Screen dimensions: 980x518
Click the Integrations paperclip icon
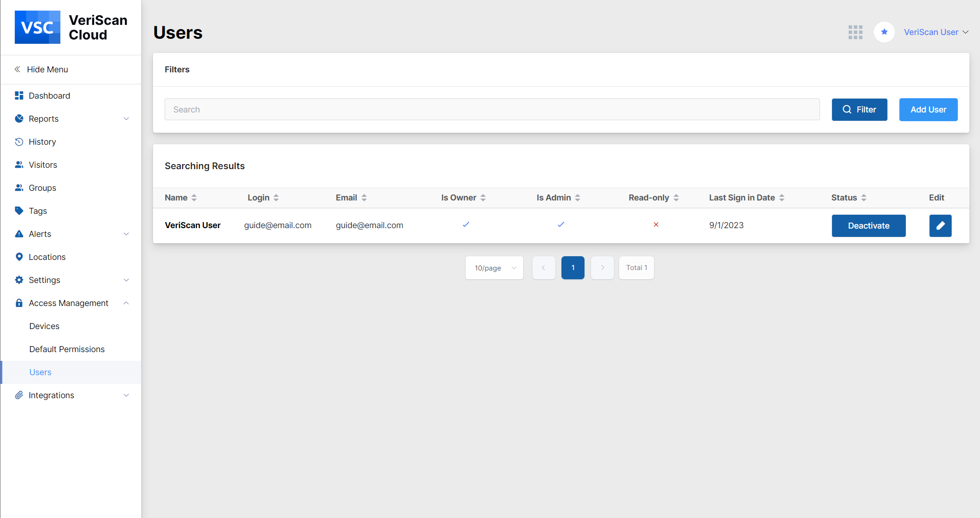click(19, 395)
